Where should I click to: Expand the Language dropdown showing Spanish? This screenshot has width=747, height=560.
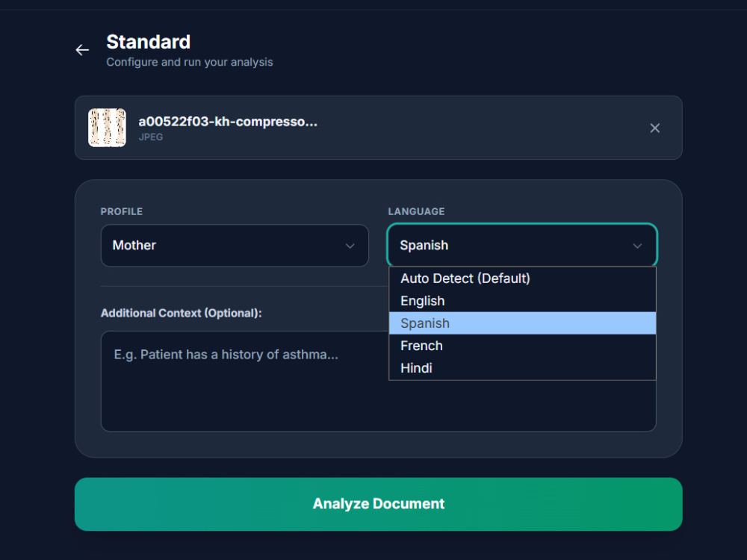522,245
